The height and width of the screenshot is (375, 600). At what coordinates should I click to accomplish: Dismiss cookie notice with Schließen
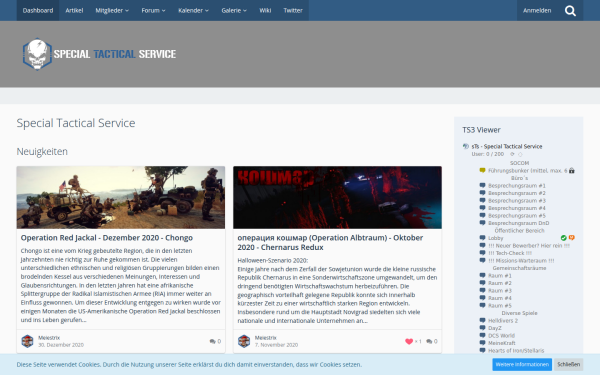568,364
